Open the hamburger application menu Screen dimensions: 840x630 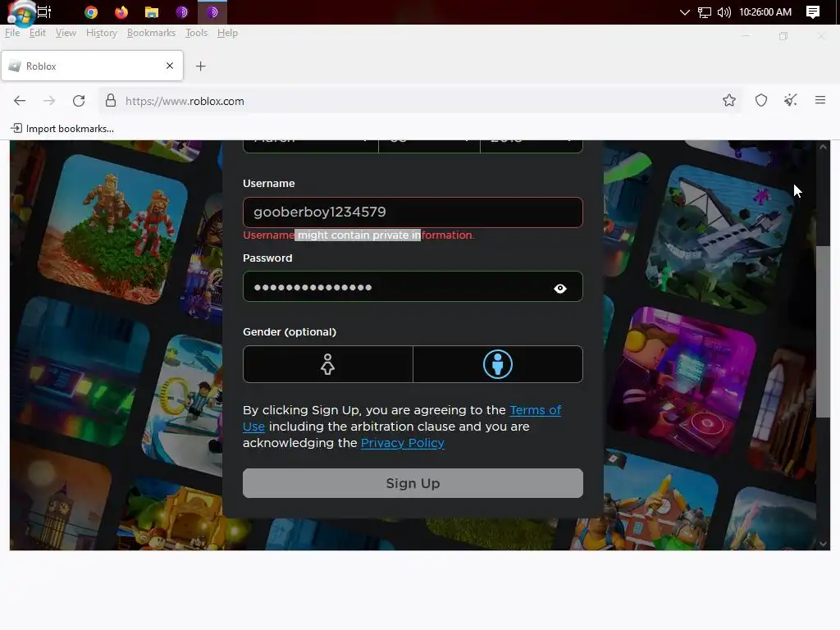(x=820, y=100)
